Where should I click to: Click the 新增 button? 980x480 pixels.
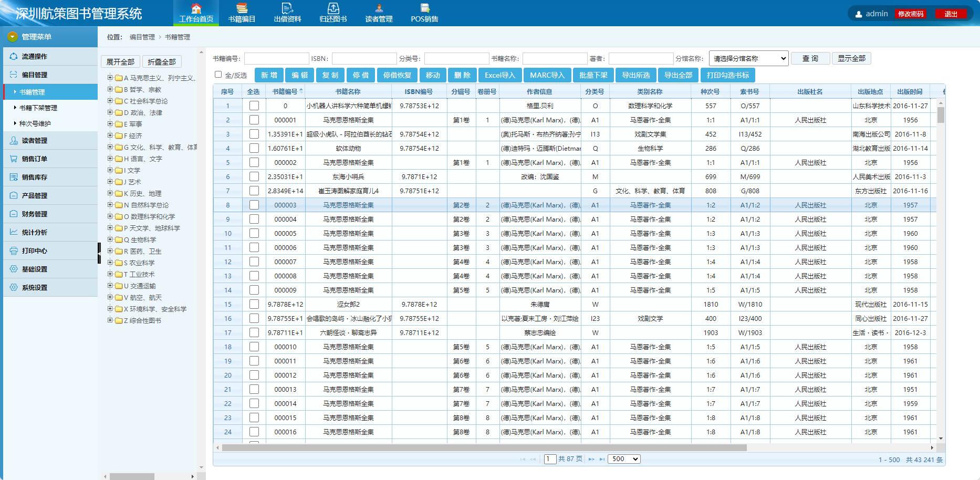point(269,75)
